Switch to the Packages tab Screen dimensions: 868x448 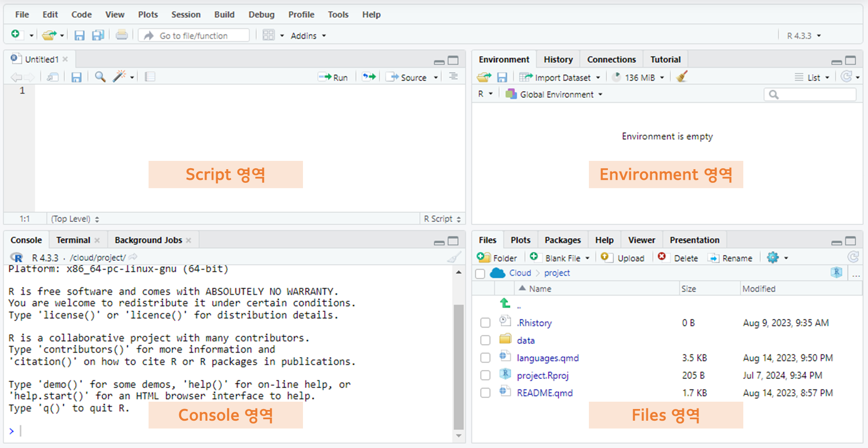(x=563, y=240)
